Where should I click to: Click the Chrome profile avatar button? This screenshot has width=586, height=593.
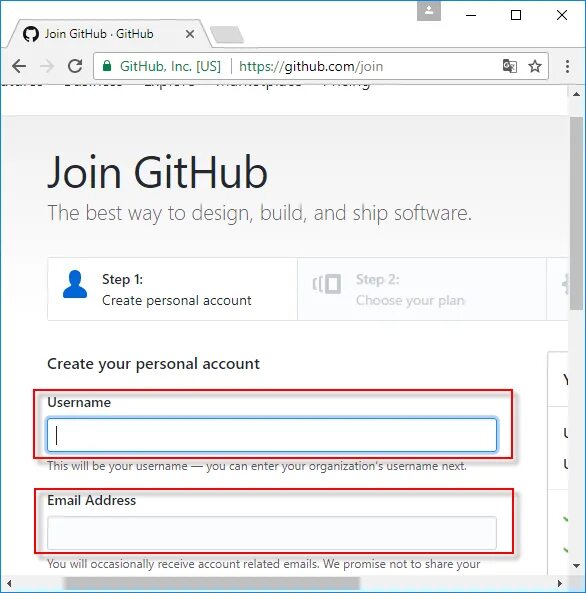coord(429,11)
